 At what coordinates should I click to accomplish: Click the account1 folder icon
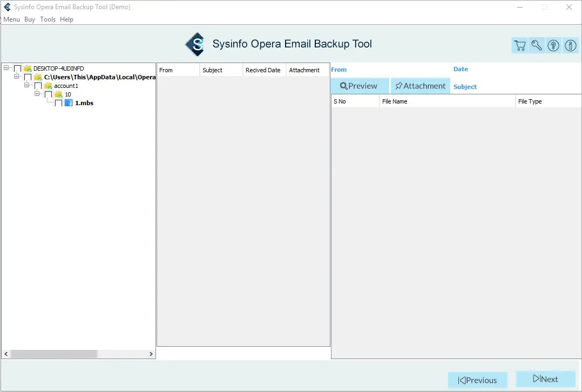[48, 86]
